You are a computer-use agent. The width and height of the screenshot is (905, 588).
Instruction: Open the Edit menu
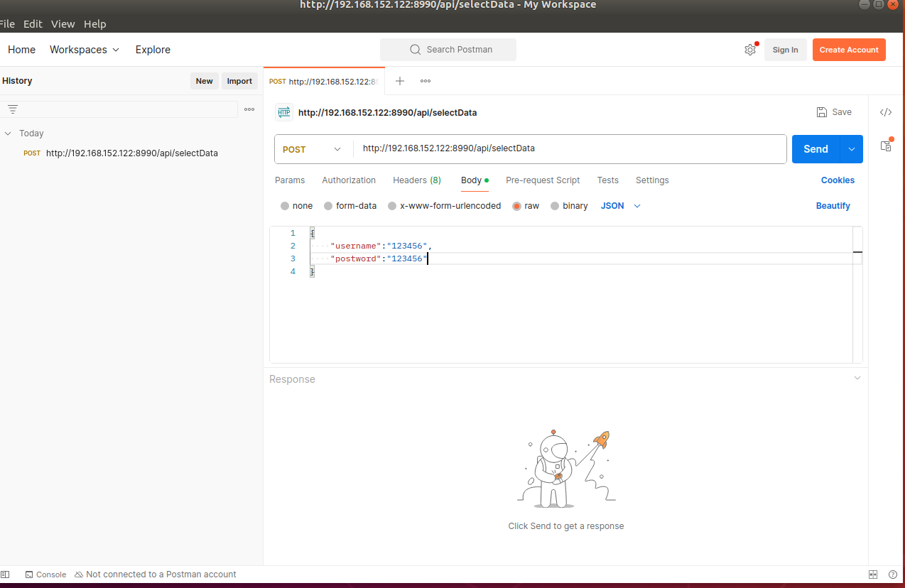33,24
